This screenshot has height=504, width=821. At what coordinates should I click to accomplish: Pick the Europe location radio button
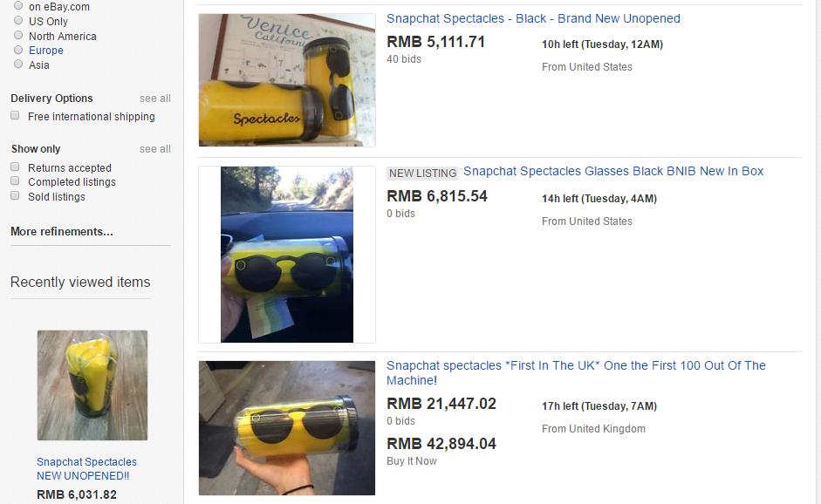click(18, 50)
